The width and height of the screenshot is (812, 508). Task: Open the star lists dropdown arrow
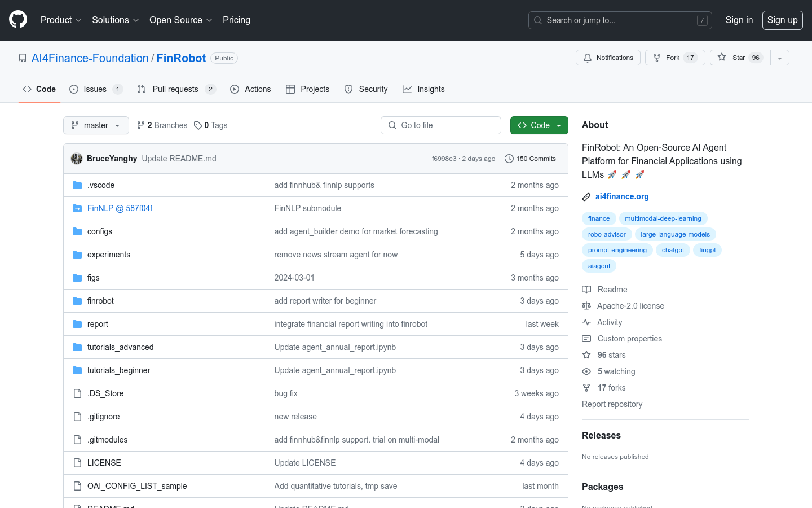(x=780, y=58)
